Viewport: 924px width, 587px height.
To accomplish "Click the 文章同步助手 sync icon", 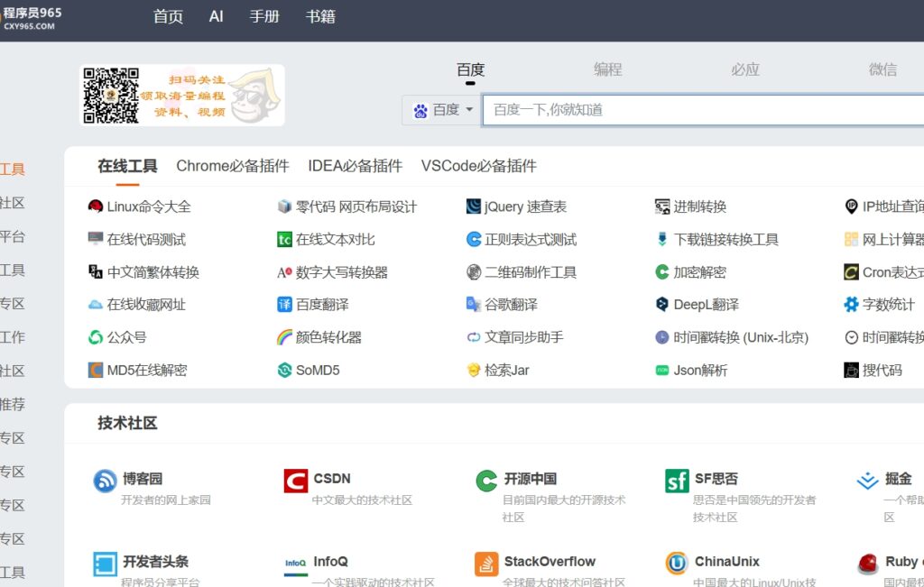I will 474,337.
